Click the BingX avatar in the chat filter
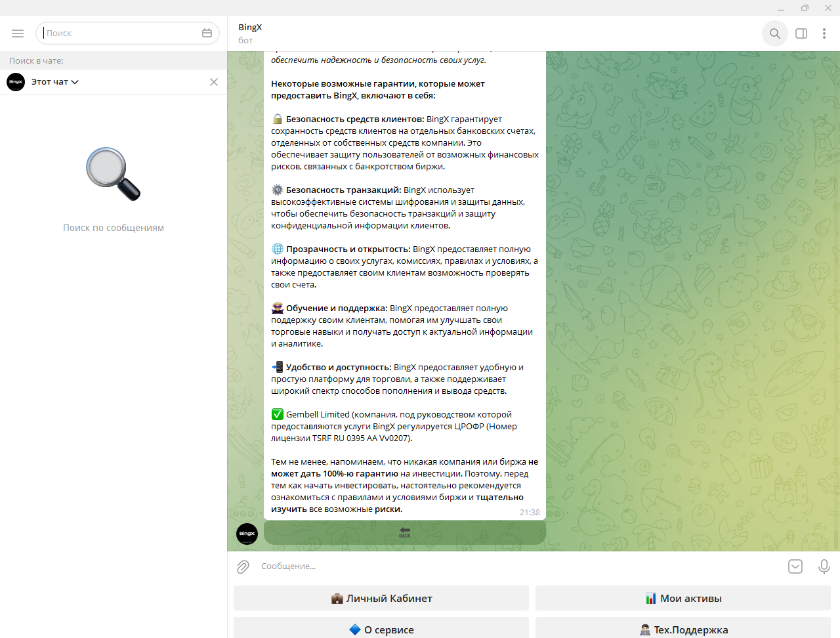The width and height of the screenshot is (840, 638). [x=16, y=81]
